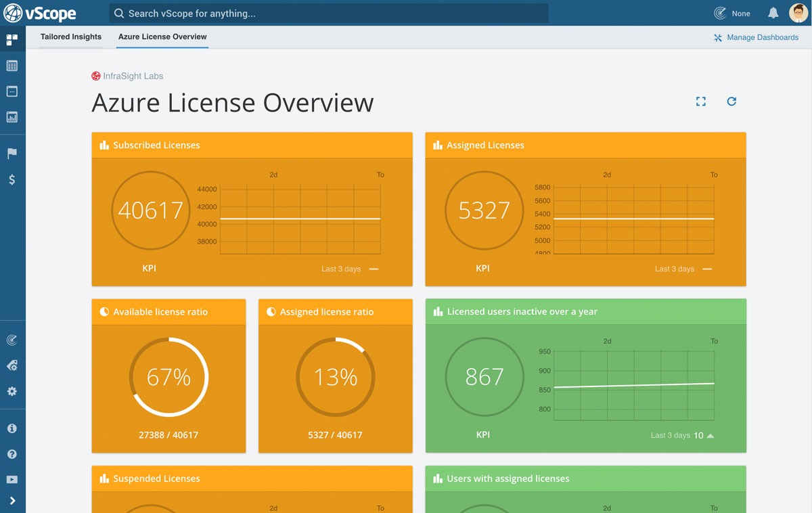This screenshot has height=513, width=812.
Task: Open the window-like sidebar icon with dots
Action: (x=12, y=91)
